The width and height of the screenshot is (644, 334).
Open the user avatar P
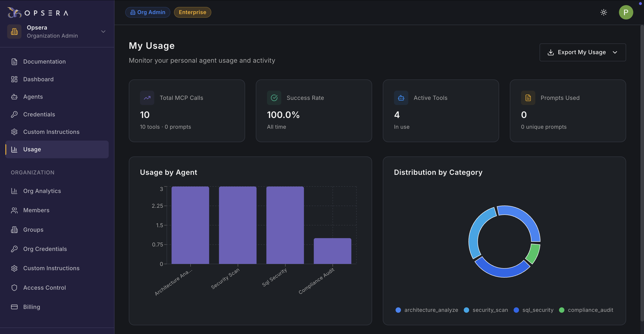[x=626, y=12]
